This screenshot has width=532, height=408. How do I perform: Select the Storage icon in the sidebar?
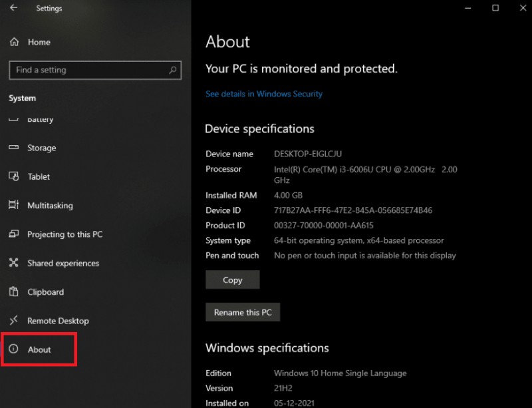[15, 148]
